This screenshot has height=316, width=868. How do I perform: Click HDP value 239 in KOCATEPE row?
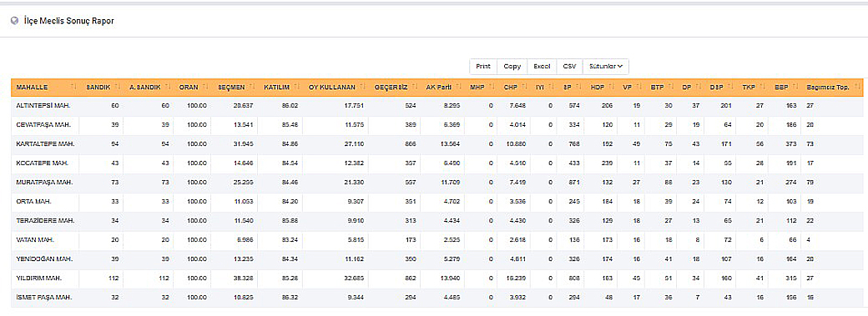[607, 163]
